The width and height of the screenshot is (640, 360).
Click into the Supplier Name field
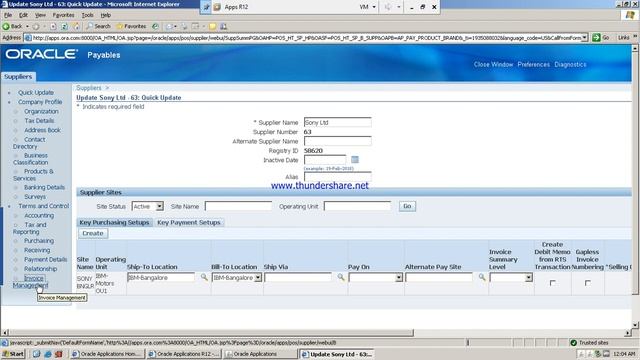pyautogui.click(x=338, y=122)
